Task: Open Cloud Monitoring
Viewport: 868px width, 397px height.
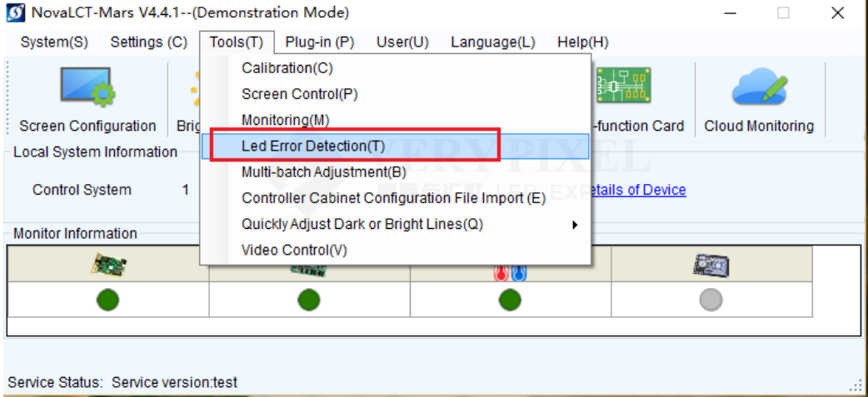Action: pos(759,100)
